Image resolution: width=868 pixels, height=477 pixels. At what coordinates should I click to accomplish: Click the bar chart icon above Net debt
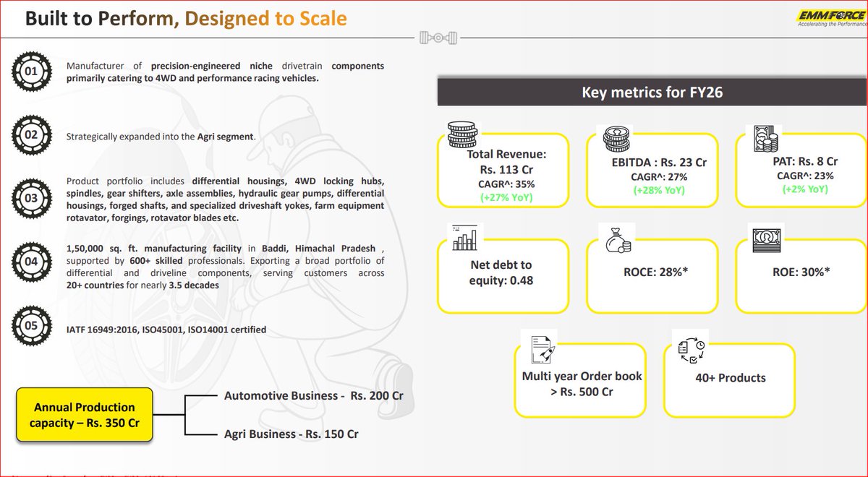[464, 236]
